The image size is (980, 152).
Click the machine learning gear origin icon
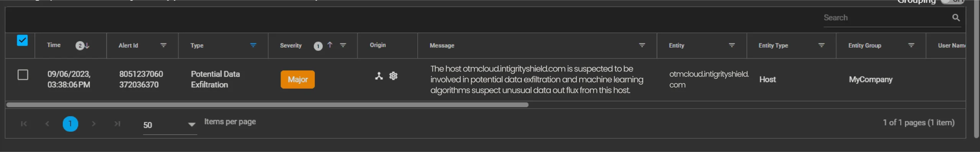(393, 76)
